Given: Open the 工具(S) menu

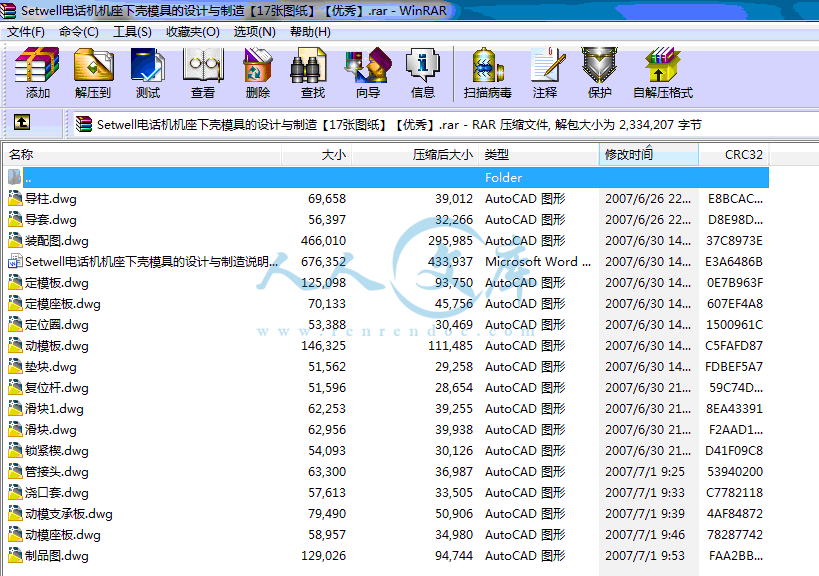Looking at the screenshot, I should 132,32.
